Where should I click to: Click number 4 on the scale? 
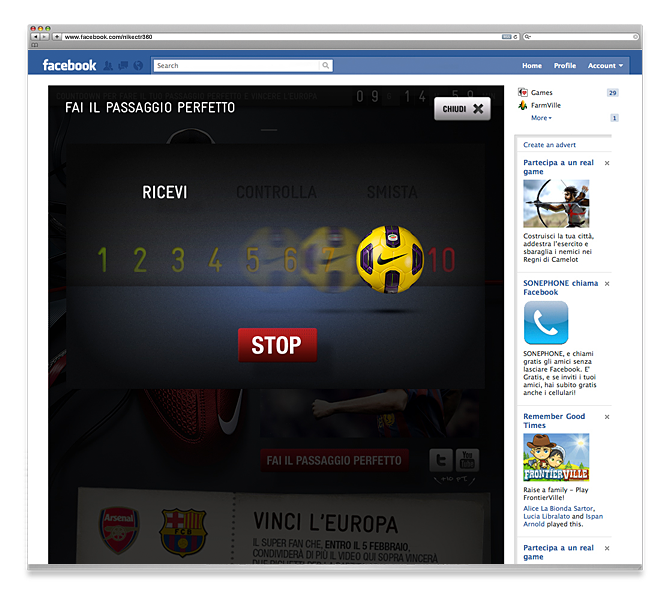(215, 259)
